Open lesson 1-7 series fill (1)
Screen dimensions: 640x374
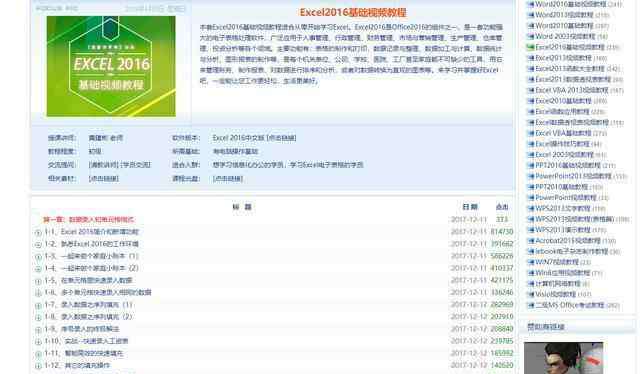point(89,305)
